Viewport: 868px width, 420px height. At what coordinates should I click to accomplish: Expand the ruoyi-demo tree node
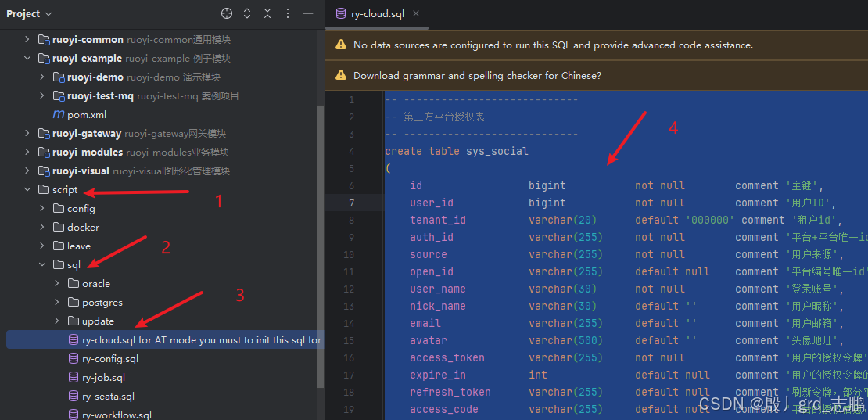pyautogui.click(x=42, y=77)
